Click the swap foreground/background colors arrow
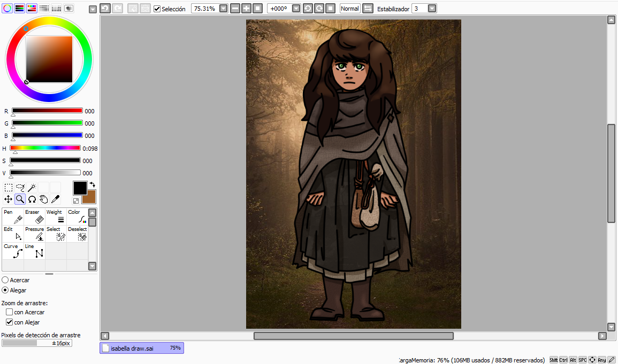Viewport: 618px width, 364px height. [x=91, y=184]
